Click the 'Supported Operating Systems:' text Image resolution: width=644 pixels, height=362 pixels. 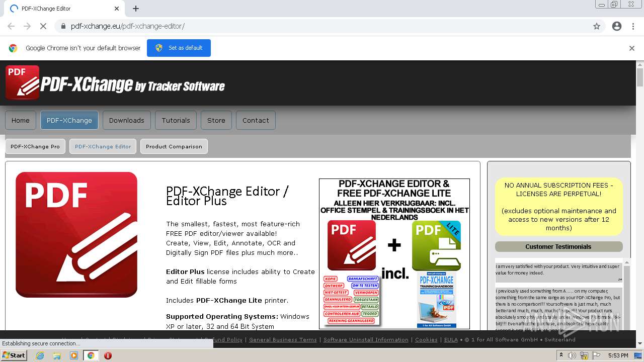point(222,316)
